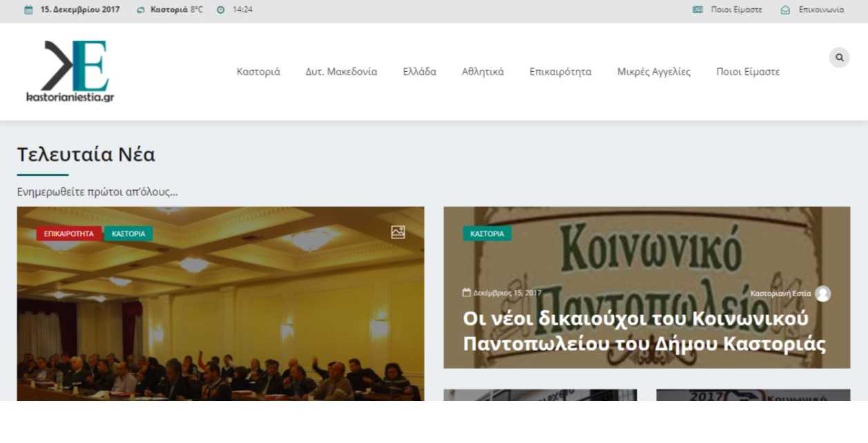868x443 pixels.
Task: Click the Επικοινωνία link in top bar
Action: tap(821, 10)
